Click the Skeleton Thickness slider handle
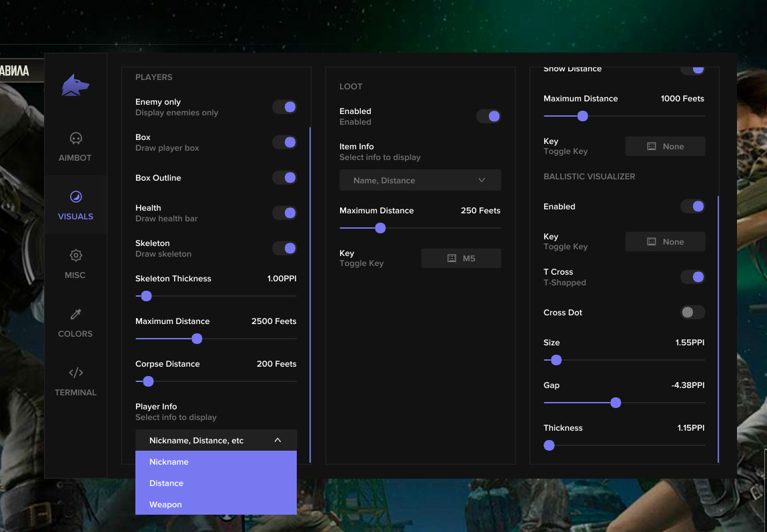The width and height of the screenshot is (767, 532). coord(146,296)
